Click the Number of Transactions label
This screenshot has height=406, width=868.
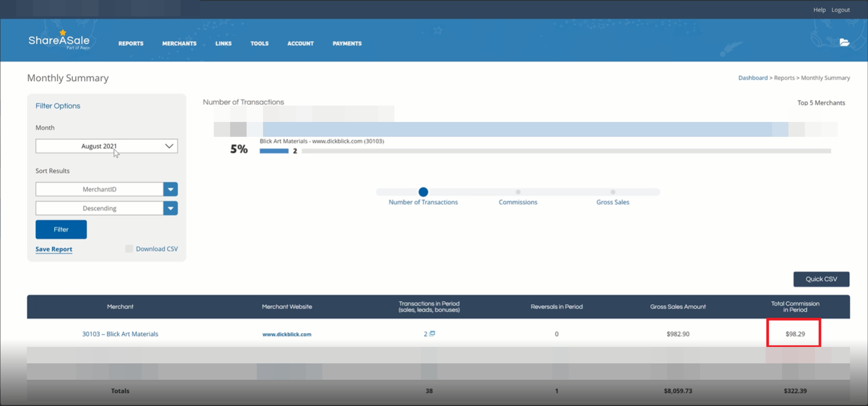click(423, 202)
